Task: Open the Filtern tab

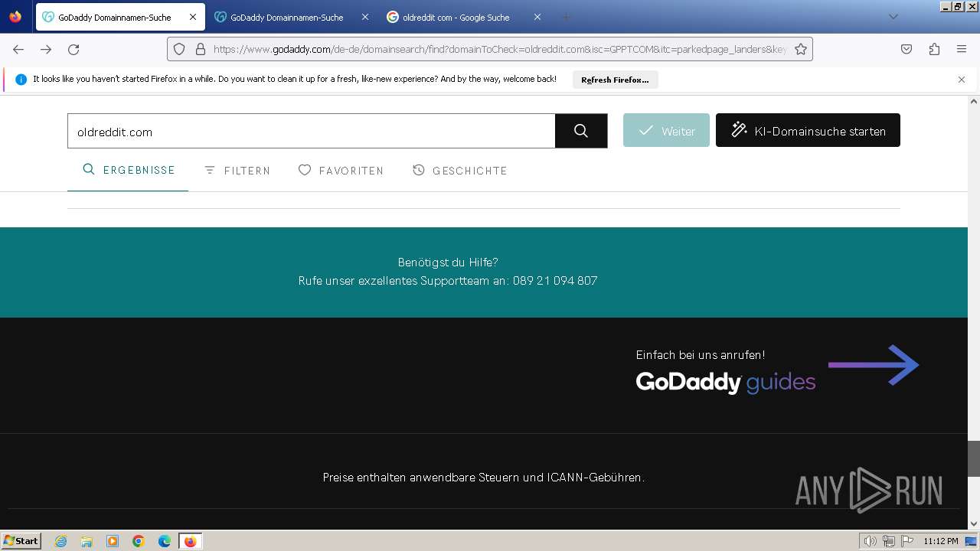Action: pos(237,170)
